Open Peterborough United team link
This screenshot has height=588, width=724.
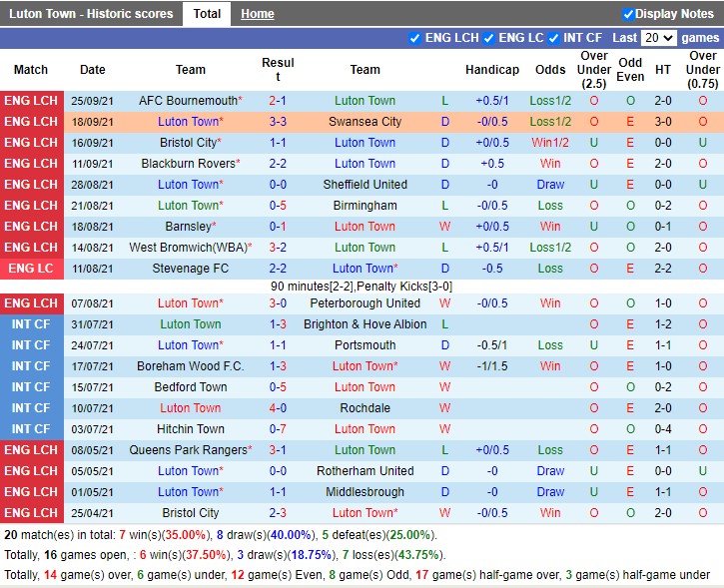[x=364, y=303]
